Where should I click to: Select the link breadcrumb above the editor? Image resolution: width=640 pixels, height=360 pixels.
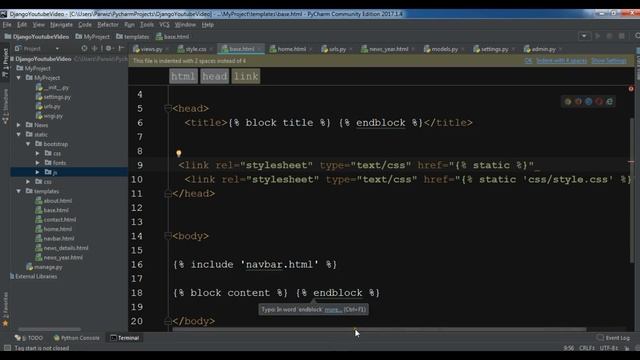[246, 76]
